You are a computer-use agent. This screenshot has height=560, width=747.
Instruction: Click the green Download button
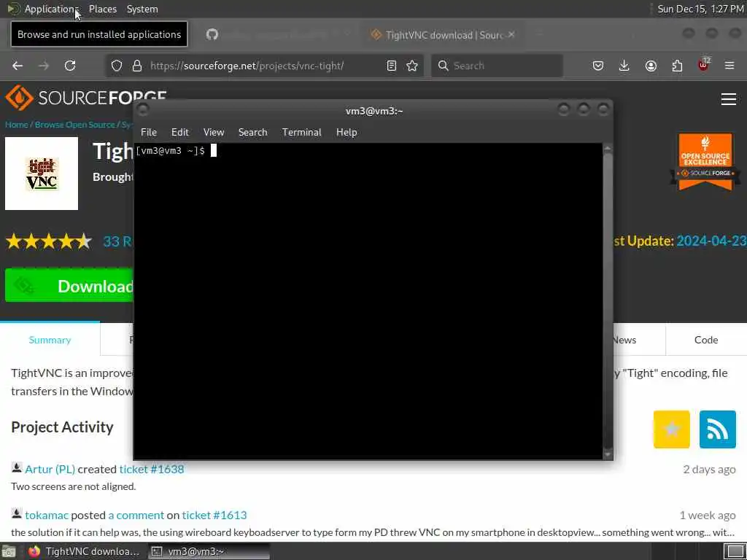[69, 285]
